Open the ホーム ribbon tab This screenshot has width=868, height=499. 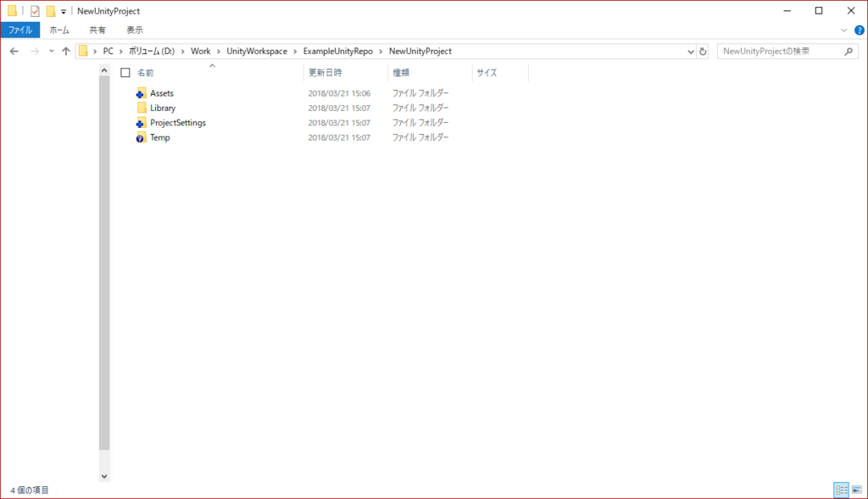point(59,30)
